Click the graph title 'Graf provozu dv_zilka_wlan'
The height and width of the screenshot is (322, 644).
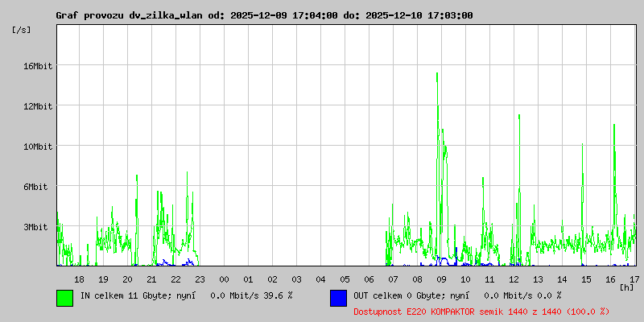click(130, 15)
